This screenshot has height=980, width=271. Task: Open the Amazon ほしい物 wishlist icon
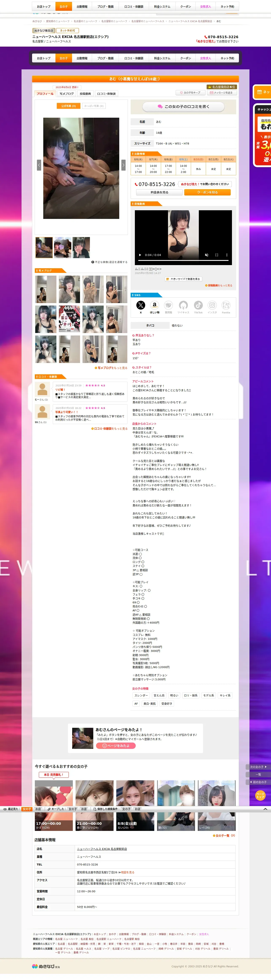coord(154,305)
